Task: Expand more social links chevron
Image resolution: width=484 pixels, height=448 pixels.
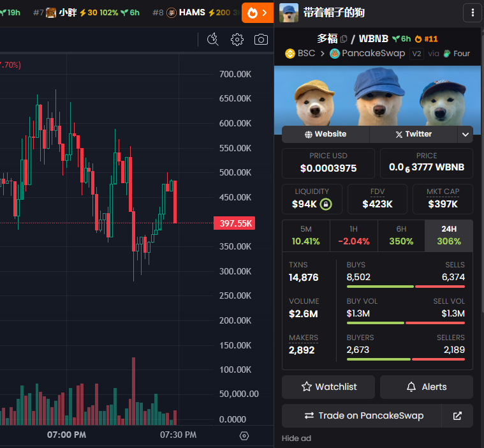Action: pyautogui.click(x=465, y=135)
